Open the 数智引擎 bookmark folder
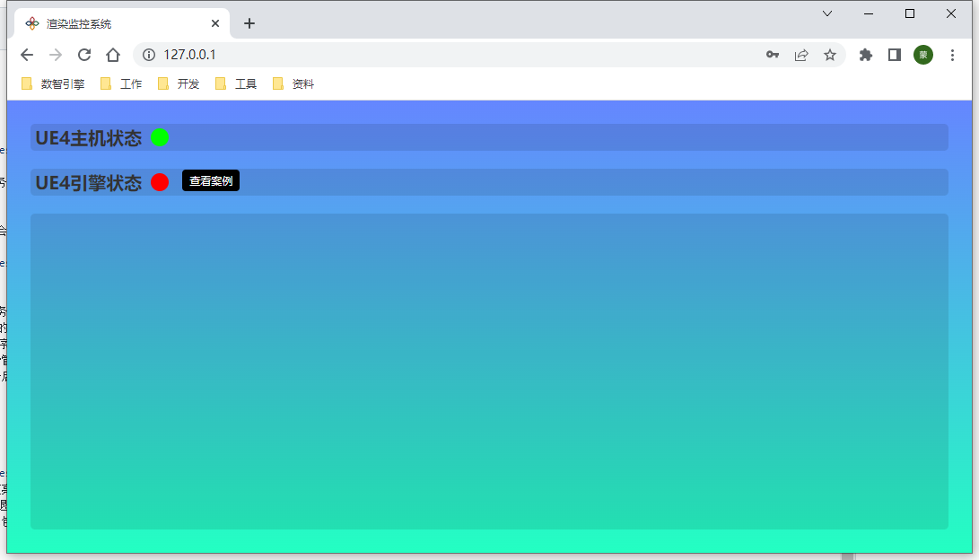979x560 pixels. coord(54,83)
